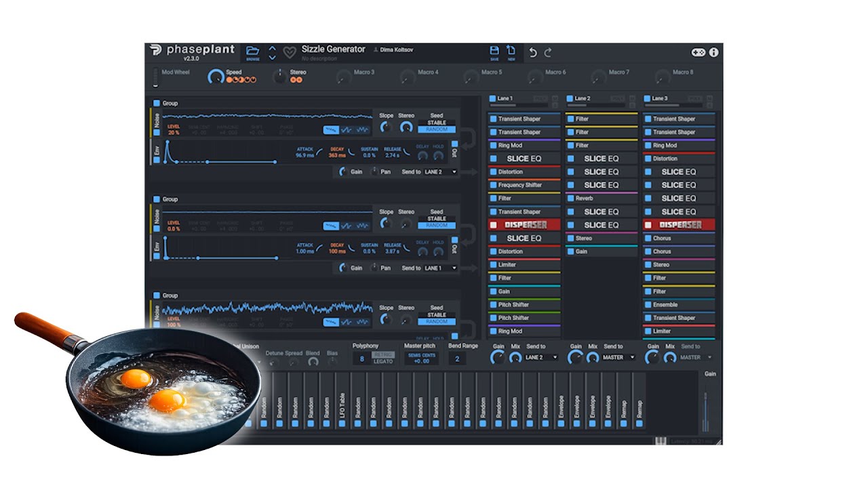868x488 pixels.
Task: Adjust Slope knob in first noise generator
Action: (386, 127)
